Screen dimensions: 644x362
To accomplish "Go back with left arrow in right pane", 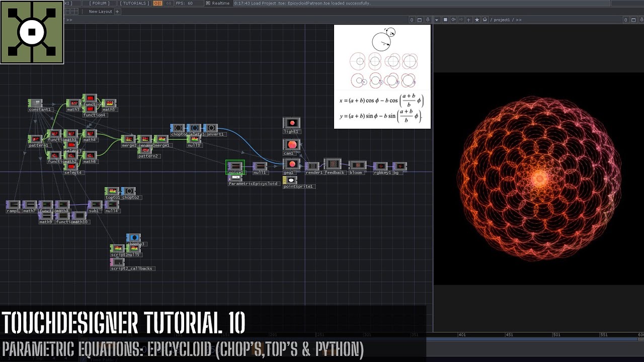I will (453, 20).
